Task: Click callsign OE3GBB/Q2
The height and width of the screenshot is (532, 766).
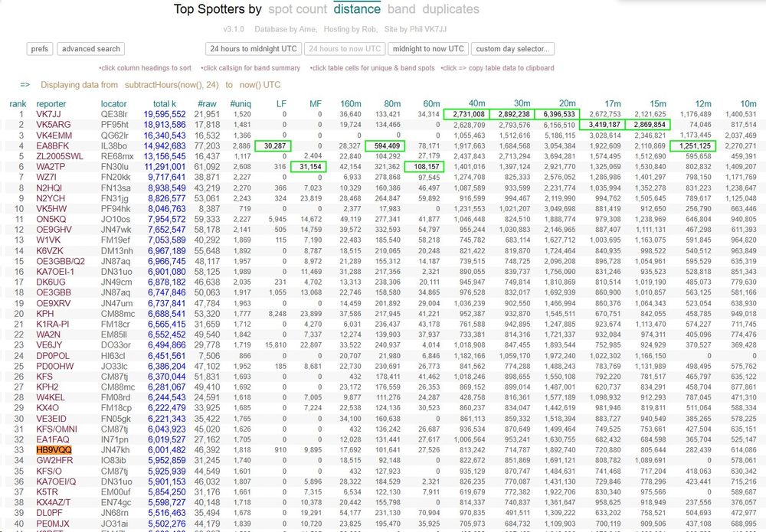Action: pos(61,261)
